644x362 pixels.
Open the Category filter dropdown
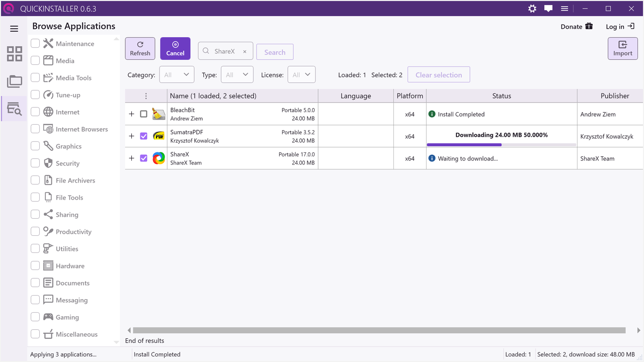pos(177,74)
